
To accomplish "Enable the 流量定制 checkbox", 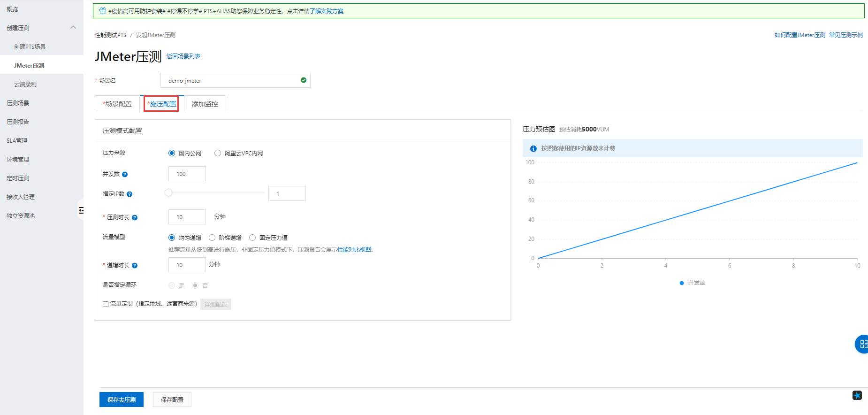I will coord(106,304).
